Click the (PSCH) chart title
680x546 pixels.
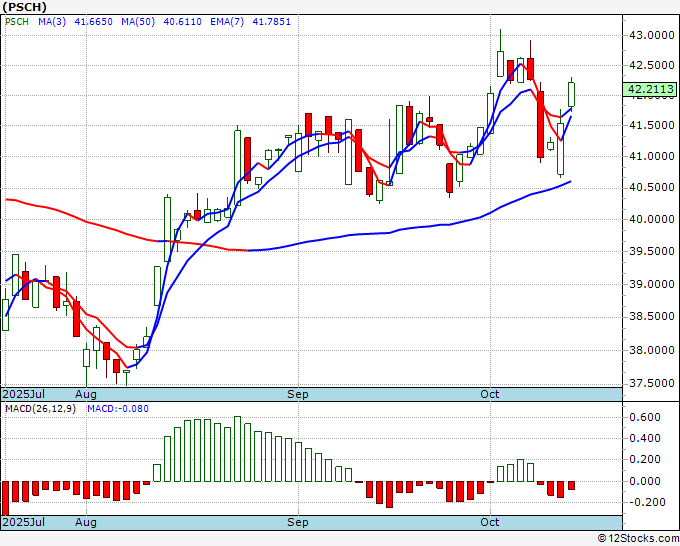24,7
